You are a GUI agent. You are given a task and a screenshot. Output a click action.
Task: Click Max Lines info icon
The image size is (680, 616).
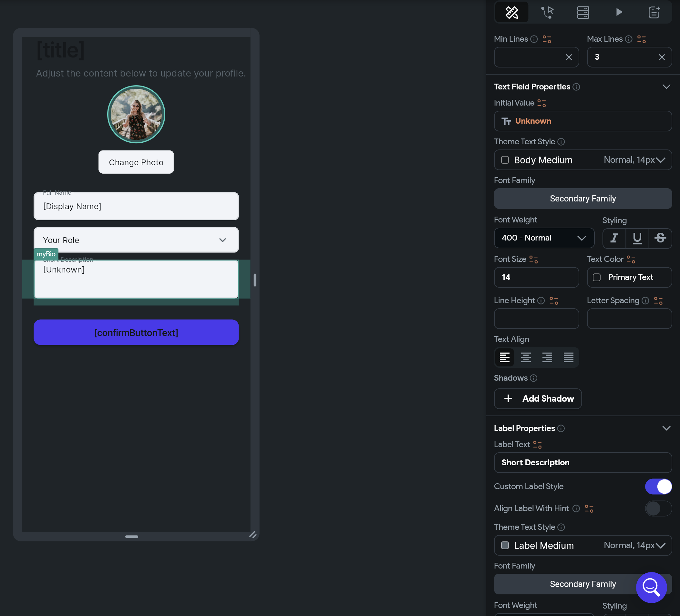coord(628,39)
